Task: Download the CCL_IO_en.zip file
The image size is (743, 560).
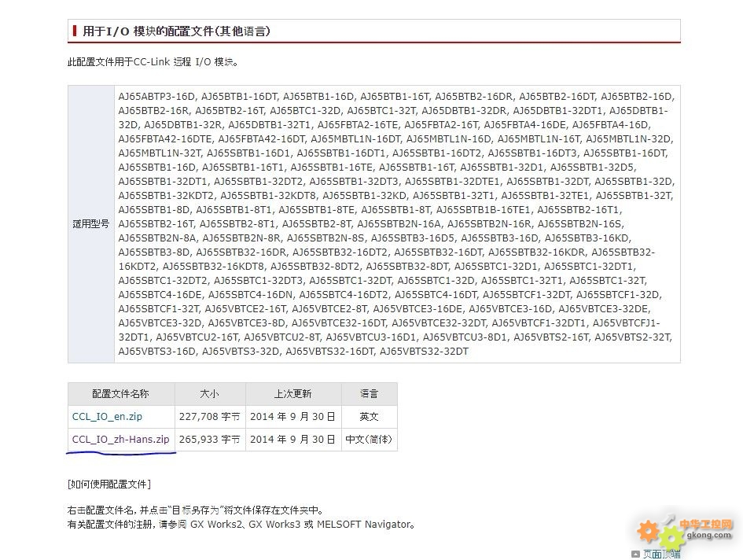Action: click(107, 417)
